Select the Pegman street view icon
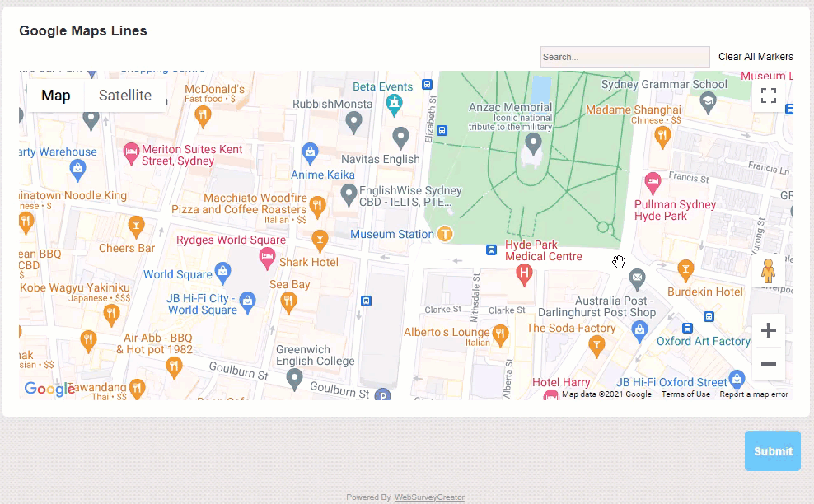Screen dimensions: 814x504 click(x=769, y=269)
